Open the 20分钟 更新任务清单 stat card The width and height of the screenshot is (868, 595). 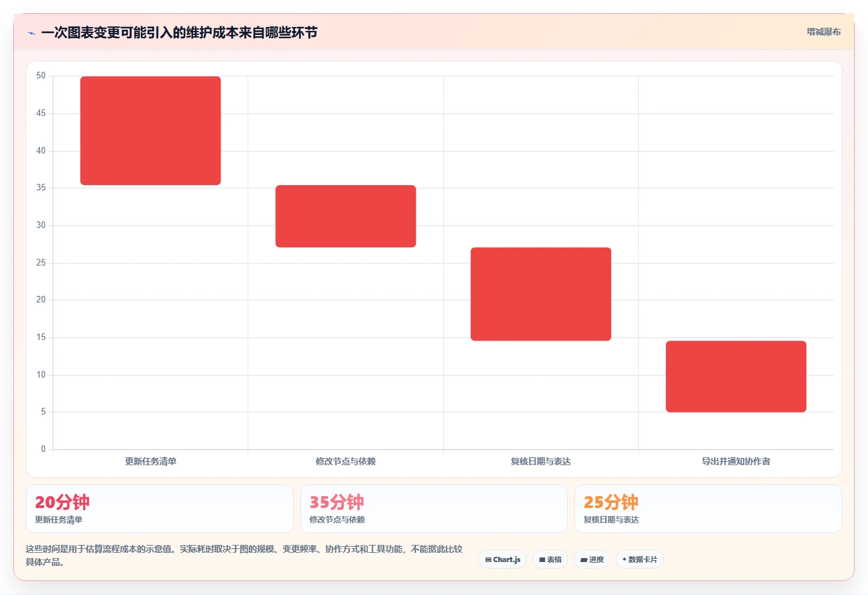(x=159, y=509)
